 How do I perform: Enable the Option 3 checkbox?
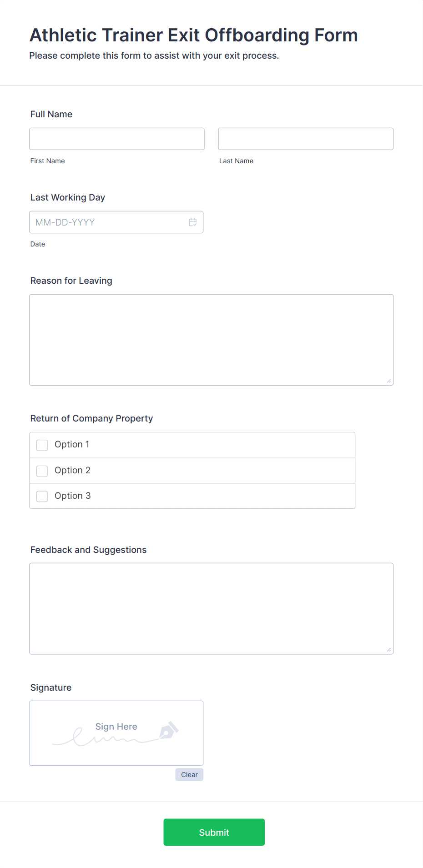42,496
